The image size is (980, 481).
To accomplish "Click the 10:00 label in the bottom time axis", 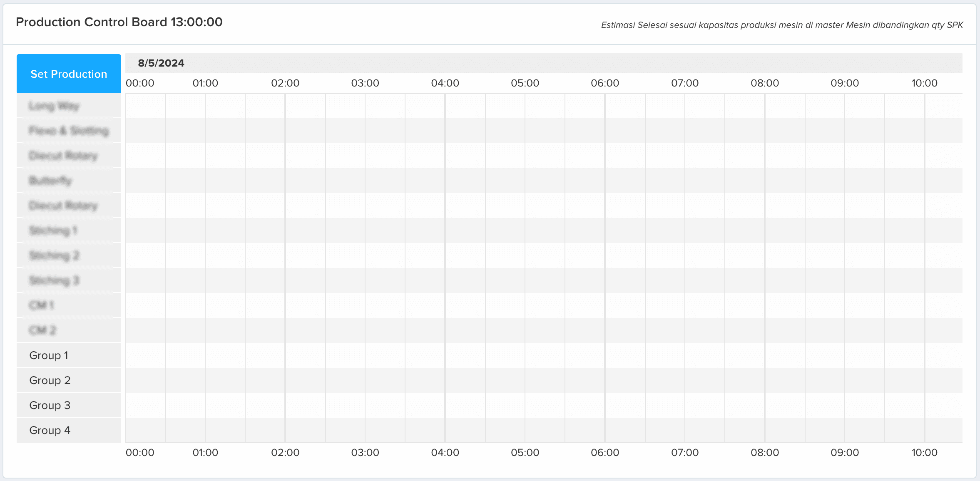I will (925, 453).
